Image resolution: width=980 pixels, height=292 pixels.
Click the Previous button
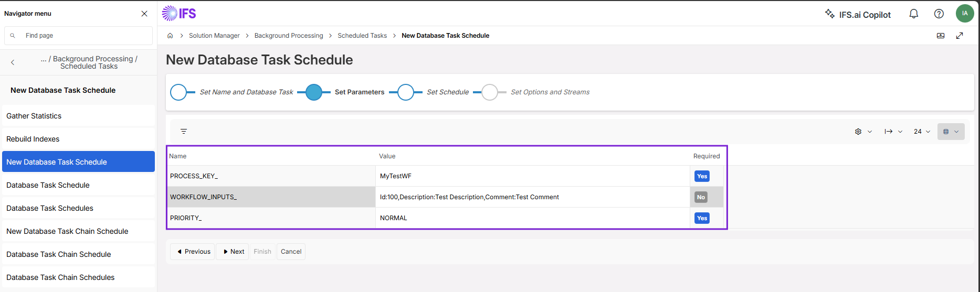coord(193,252)
